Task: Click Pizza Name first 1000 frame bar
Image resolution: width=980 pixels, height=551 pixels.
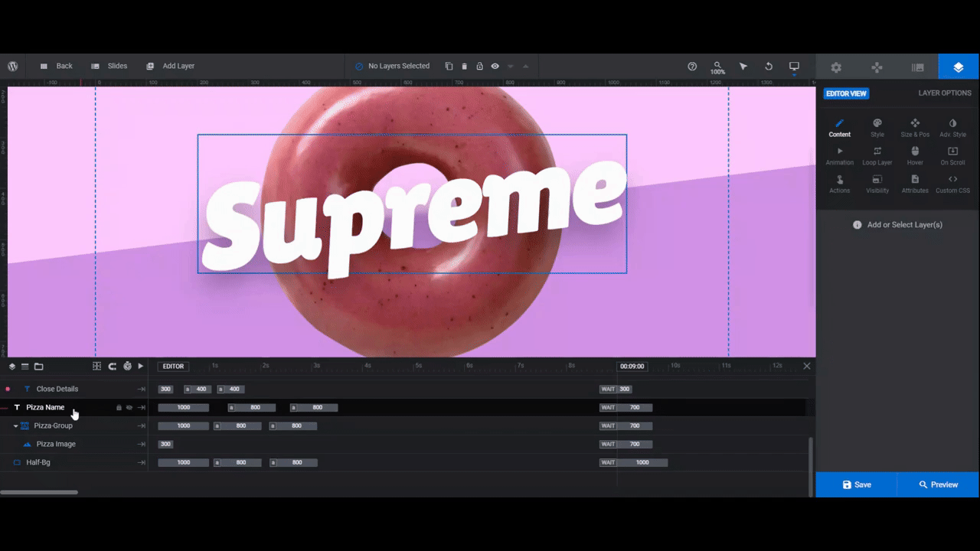Action: pos(184,408)
